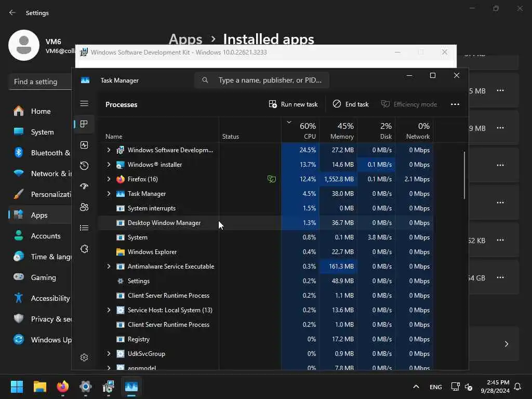Switch to the installer taskbar icon

pyautogui.click(x=109, y=387)
